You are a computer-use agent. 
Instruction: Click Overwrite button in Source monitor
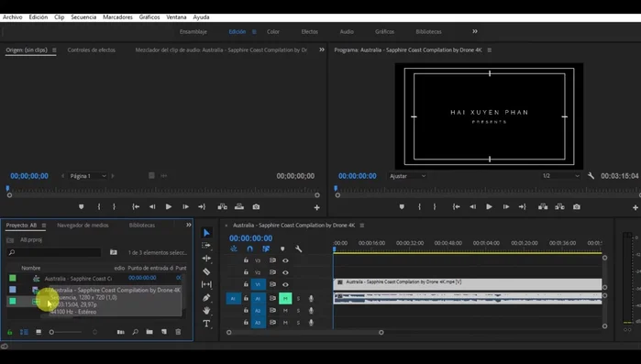239,206
